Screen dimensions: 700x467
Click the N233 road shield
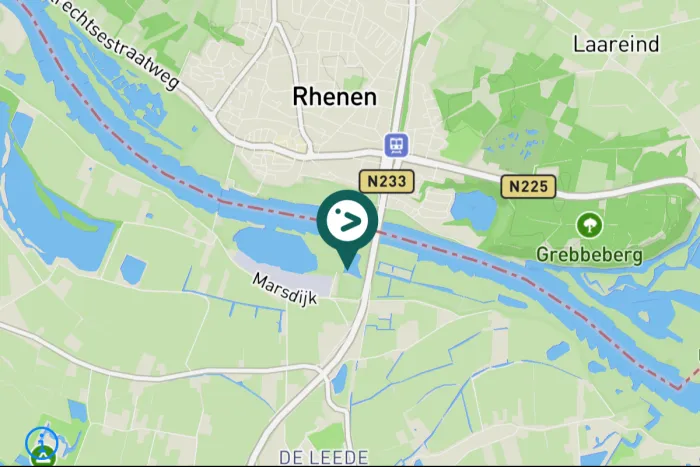387,182
